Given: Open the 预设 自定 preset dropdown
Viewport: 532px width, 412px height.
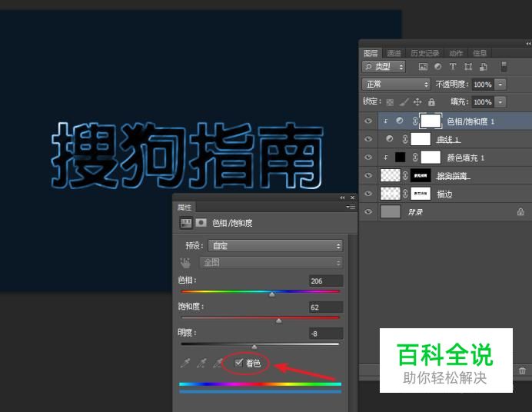Looking at the screenshot, I should coord(275,245).
